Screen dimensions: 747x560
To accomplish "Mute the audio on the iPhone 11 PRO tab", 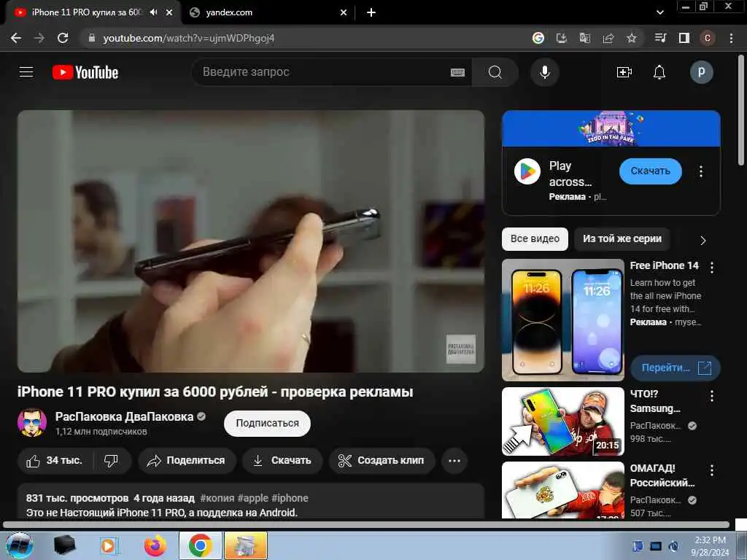I will (153, 12).
